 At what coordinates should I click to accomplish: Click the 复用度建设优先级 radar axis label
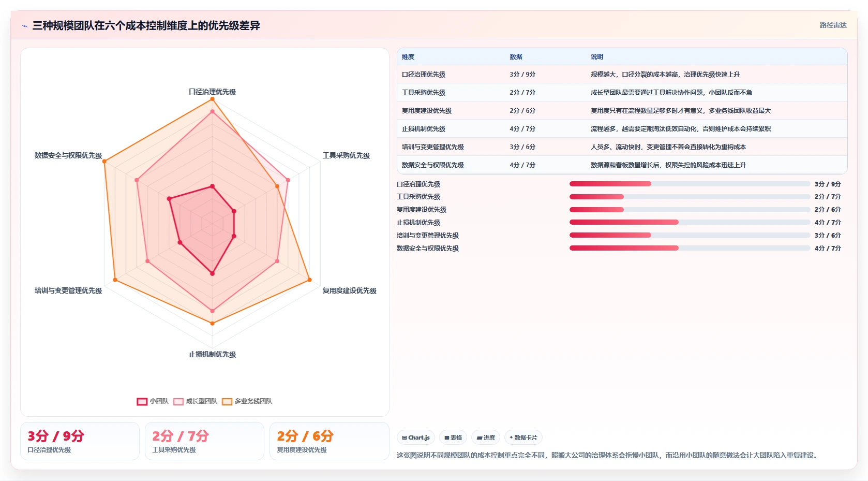click(x=349, y=290)
